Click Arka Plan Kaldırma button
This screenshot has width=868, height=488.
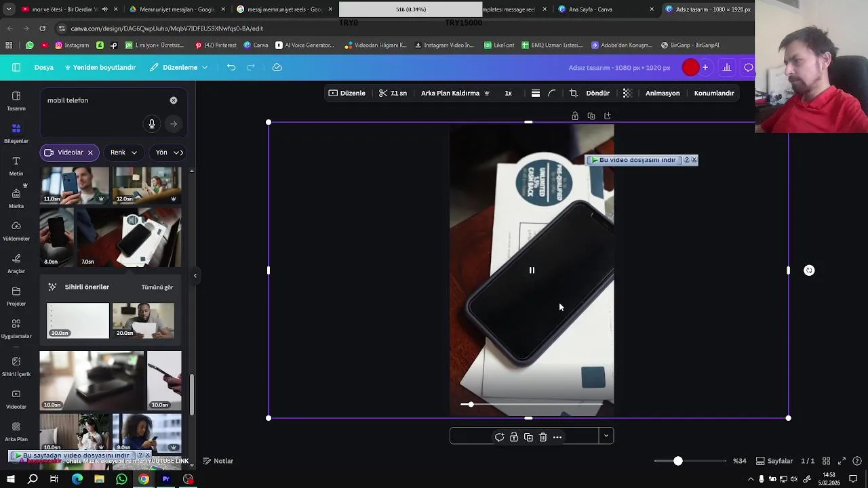tap(455, 93)
